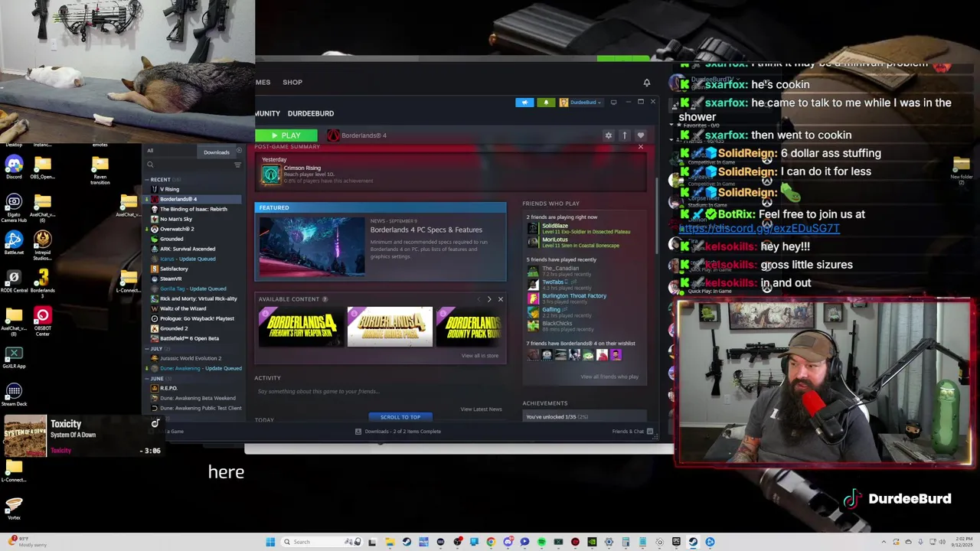The image size is (980, 551).
Task: Close the Available Content section
Action: [x=501, y=299]
